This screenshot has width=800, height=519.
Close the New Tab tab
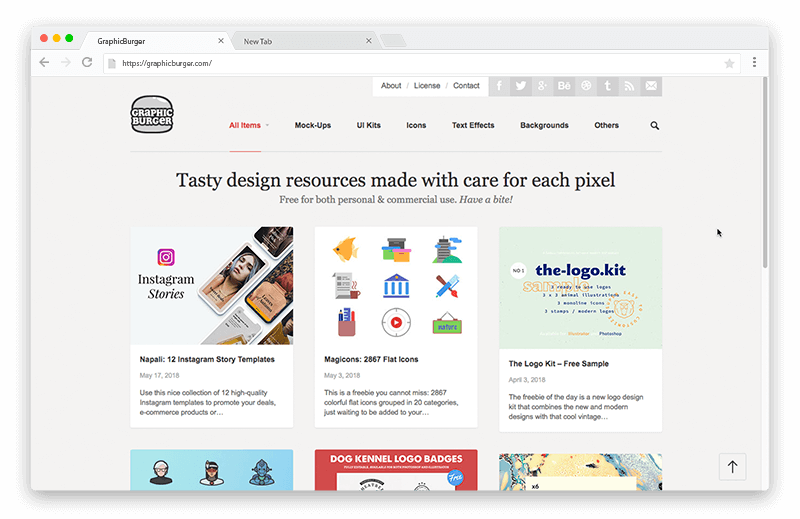tap(369, 41)
